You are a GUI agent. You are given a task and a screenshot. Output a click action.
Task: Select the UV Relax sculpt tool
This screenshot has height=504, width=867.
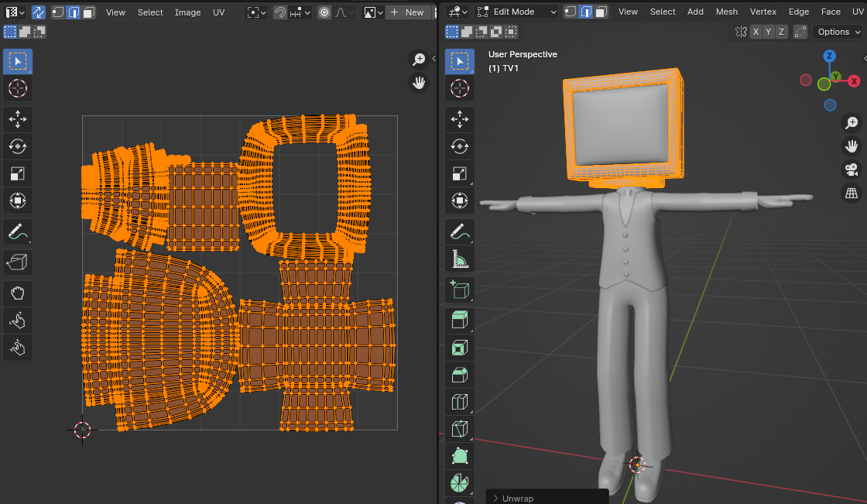[18, 320]
